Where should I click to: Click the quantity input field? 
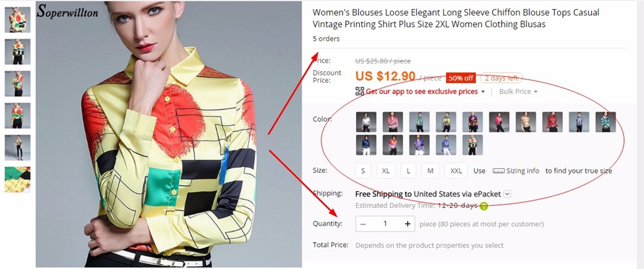385,224
